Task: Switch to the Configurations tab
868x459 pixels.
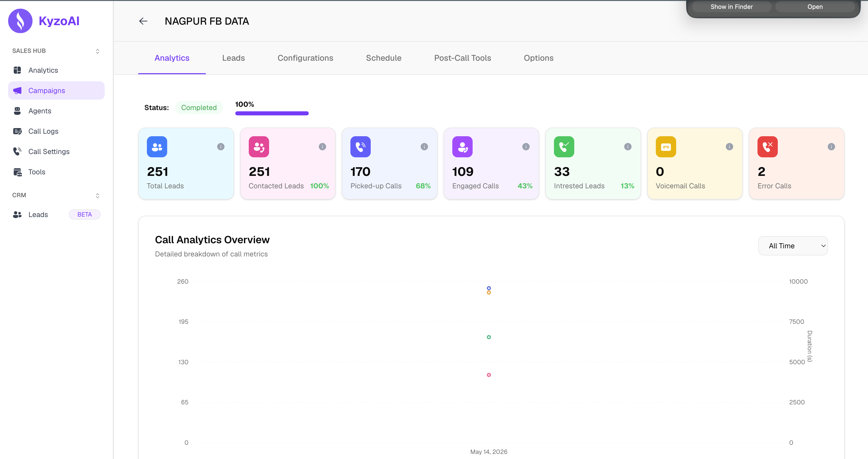Action: 305,58
